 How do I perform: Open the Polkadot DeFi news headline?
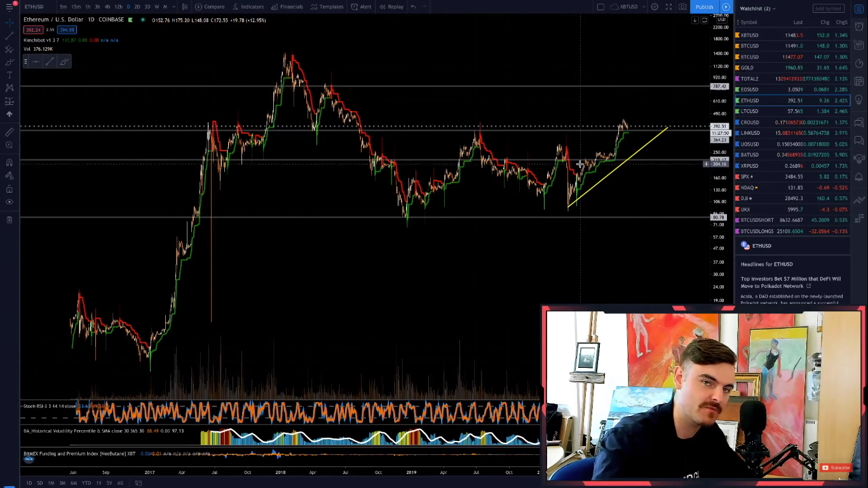[x=790, y=282]
